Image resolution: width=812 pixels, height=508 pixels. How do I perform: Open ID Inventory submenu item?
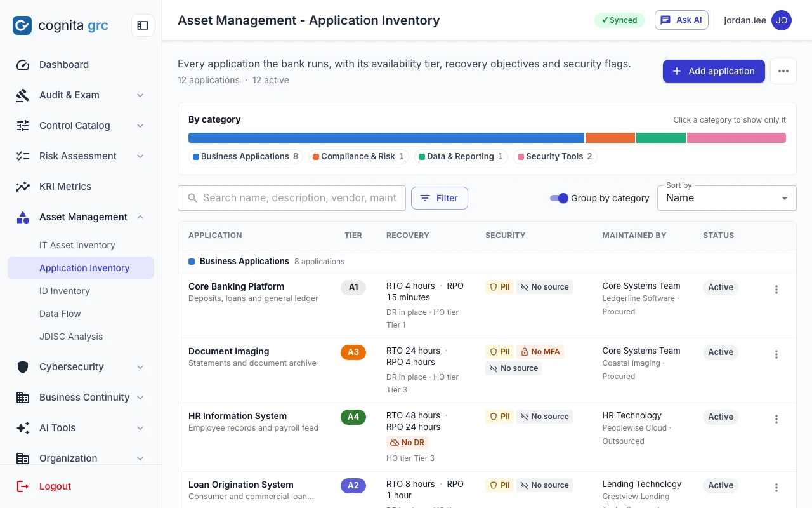pyautogui.click(x=81, y=291)
